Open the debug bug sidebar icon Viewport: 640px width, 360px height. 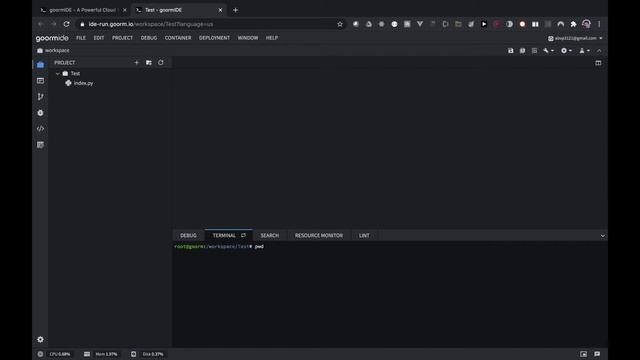[x=40, y=113]
